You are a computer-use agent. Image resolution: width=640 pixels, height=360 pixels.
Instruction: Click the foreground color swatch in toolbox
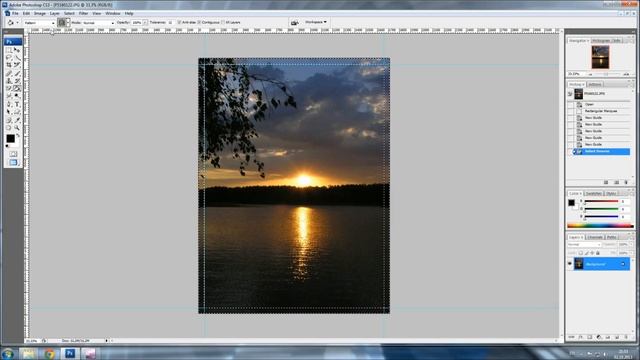click(10, 138)
